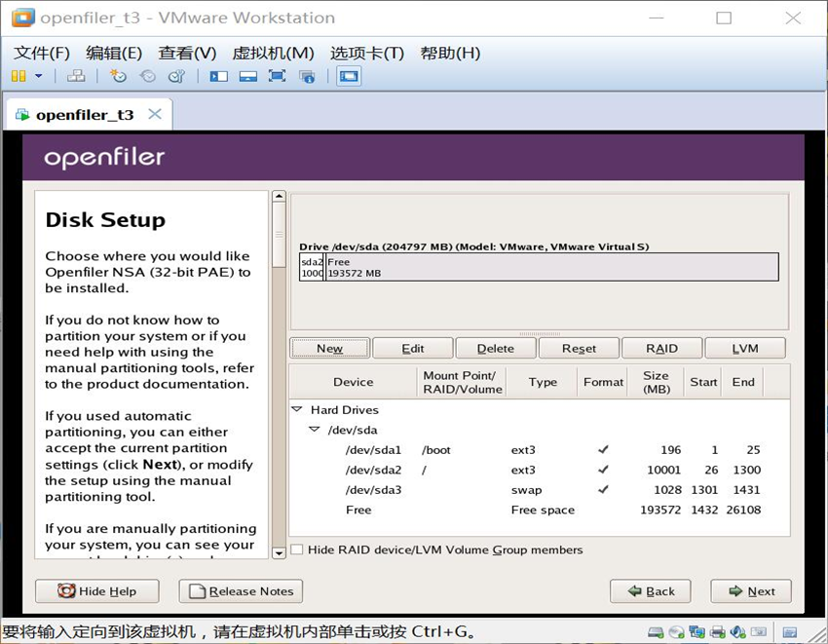
Task: Sort by Mount Point/RAID/Volume column header
Action: click(462, 382)
